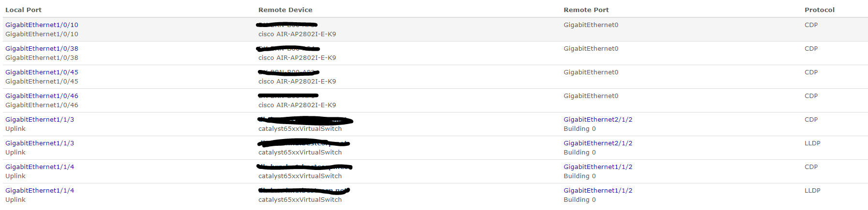Screen dimensions: 868x210
Task: Open remote port GigabitEthernet2/1/2 in the CDP row
Action: (598, 120)
